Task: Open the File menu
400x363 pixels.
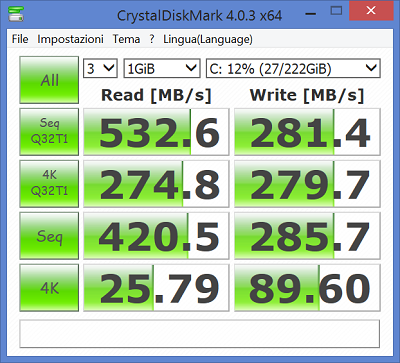Action: click(20, 39)
